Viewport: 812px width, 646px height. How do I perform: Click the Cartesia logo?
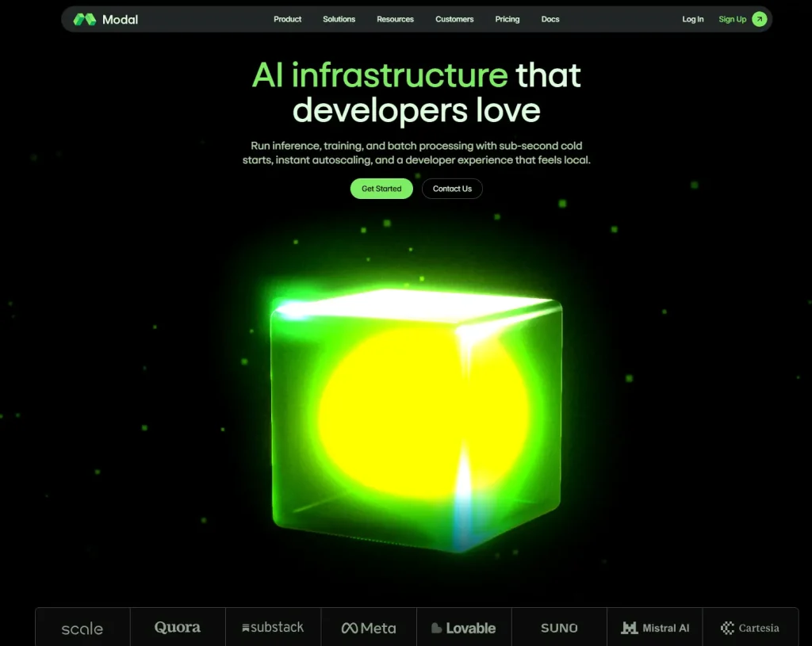click(749, 627)
